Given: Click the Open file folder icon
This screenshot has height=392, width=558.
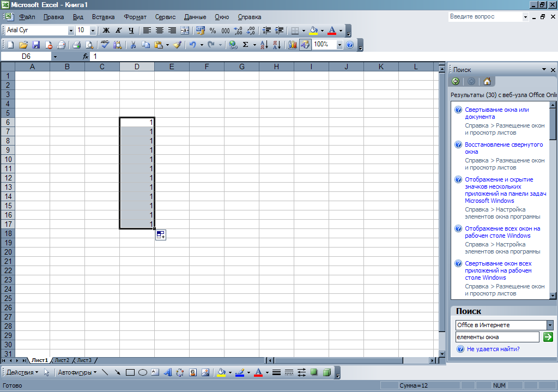Looking at the screenshot, I should point(23,45).
